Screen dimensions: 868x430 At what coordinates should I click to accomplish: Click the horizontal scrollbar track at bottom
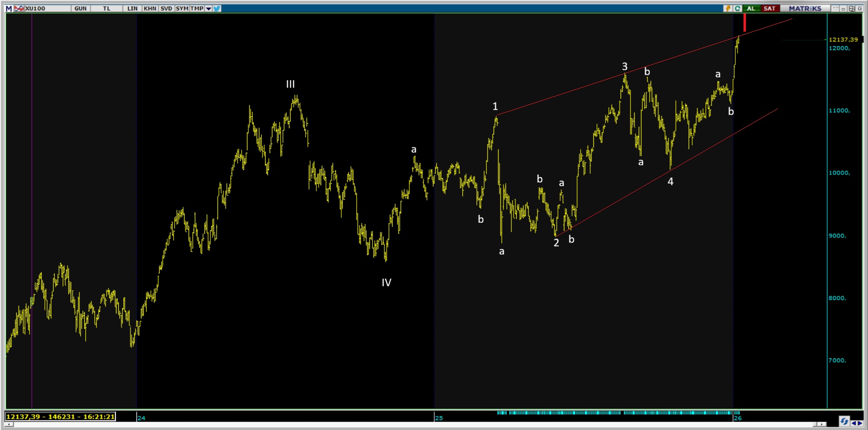(408, 425)
